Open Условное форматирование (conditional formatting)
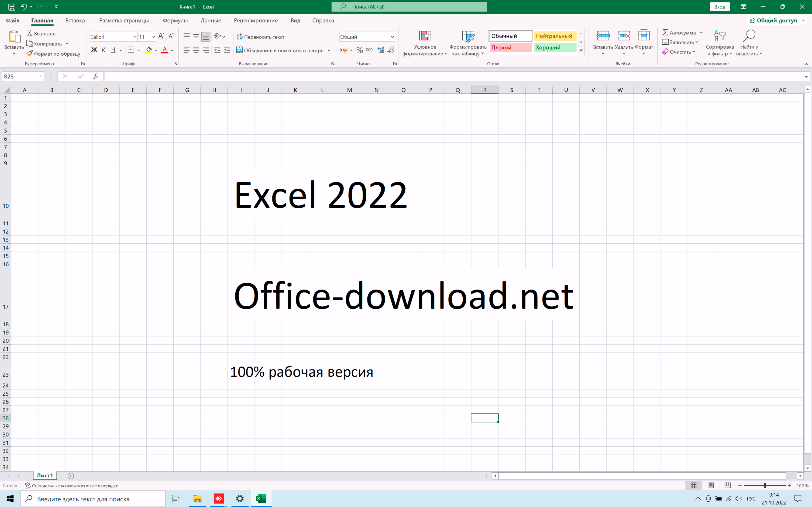Viewport: 812px width, 507px height. pos(425,43)
